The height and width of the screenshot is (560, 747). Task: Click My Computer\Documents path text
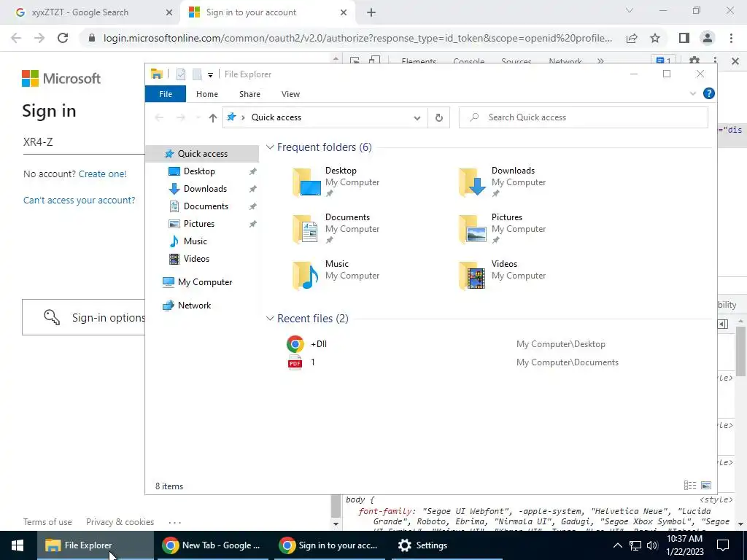coord(568,362)
